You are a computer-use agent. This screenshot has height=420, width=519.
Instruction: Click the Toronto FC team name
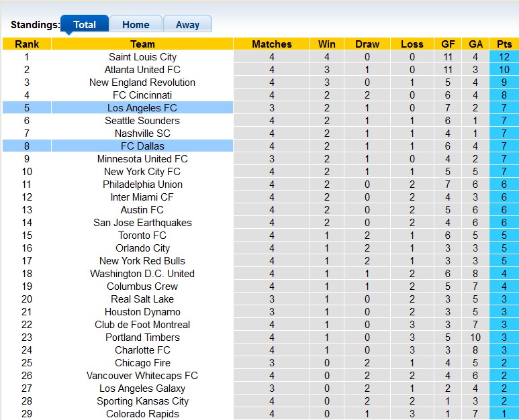pyautogui.click(x=142, y=235)
